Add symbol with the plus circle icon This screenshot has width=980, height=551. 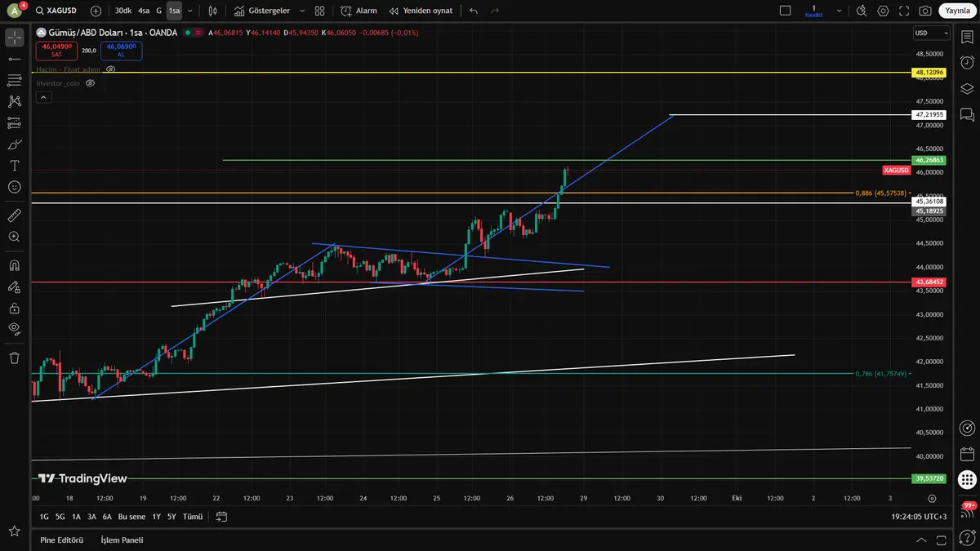[96, 11]
